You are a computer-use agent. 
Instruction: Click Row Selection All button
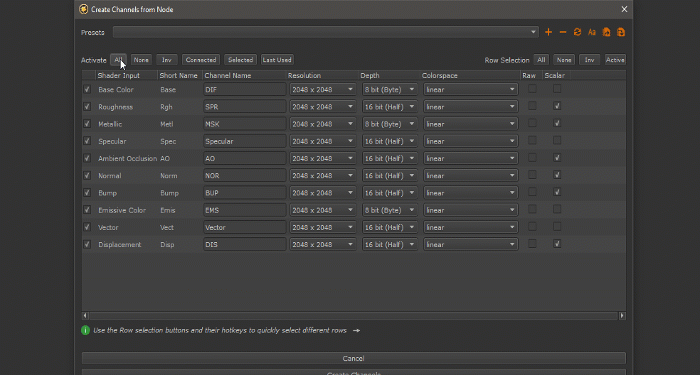click(541, 60)
